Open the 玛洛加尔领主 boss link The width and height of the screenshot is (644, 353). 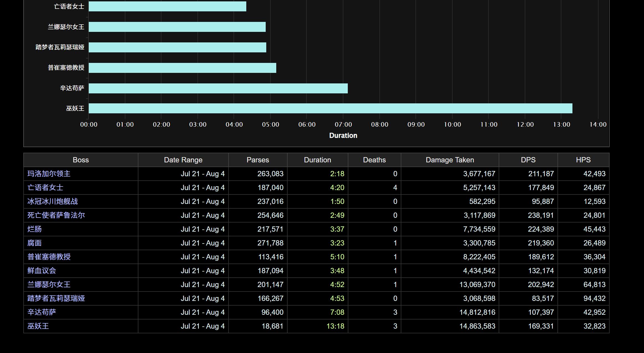tap(49, 174)
